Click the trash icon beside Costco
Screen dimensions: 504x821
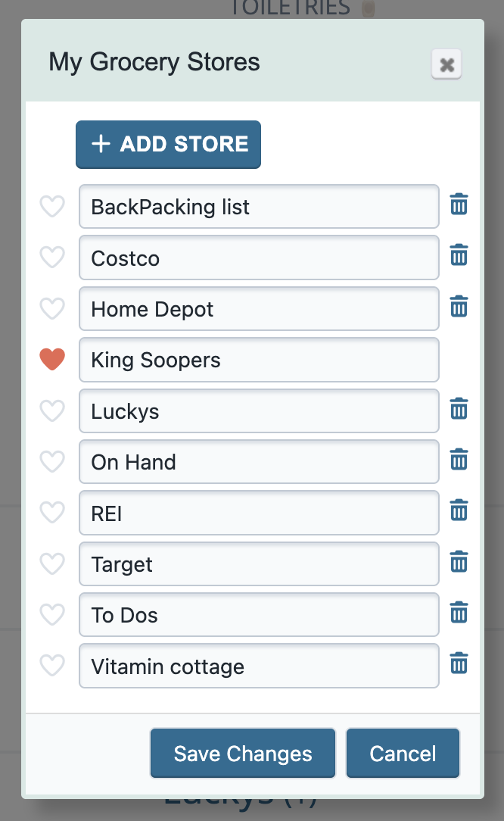click(459, 256)
